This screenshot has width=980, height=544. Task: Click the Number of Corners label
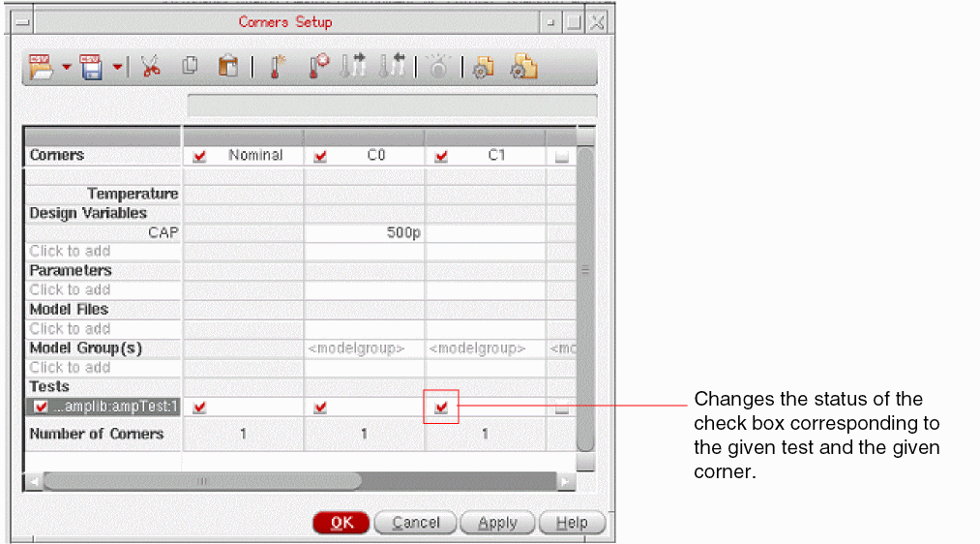click(x=96, y=434)
